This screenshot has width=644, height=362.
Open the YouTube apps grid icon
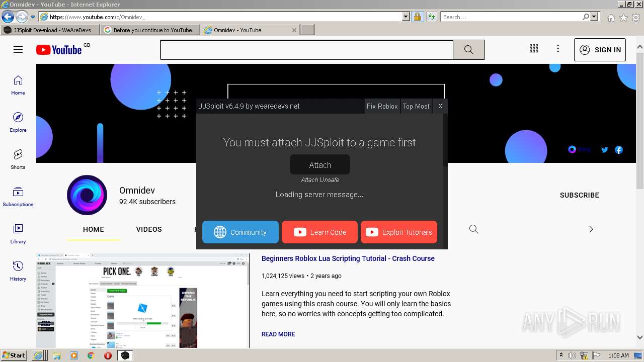pyautogui.click(x=534, y=49)
